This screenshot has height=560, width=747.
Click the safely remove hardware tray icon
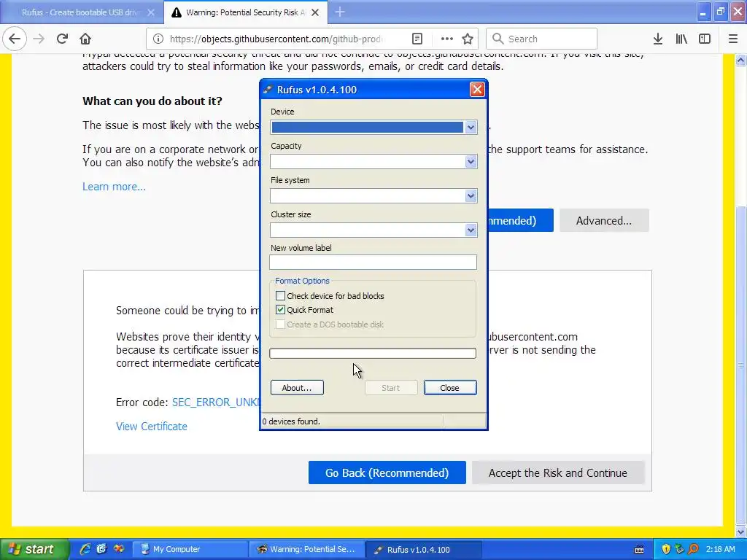click(679, 549)
